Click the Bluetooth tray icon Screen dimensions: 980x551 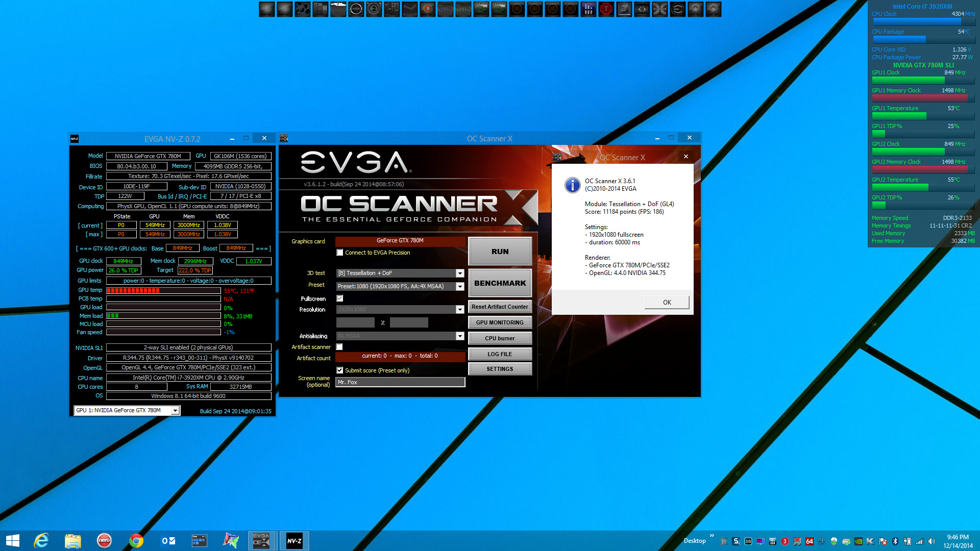pos(895,541)
